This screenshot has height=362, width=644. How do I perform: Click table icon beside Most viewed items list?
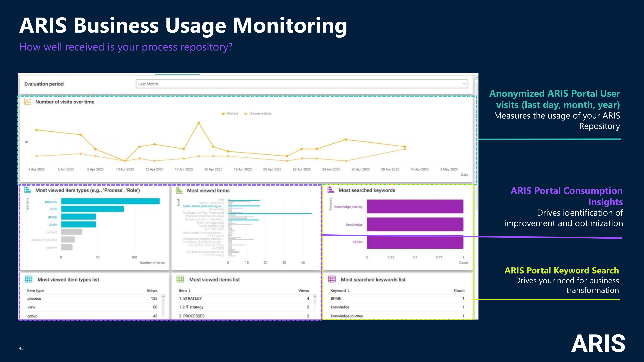(x=180, y=279)
